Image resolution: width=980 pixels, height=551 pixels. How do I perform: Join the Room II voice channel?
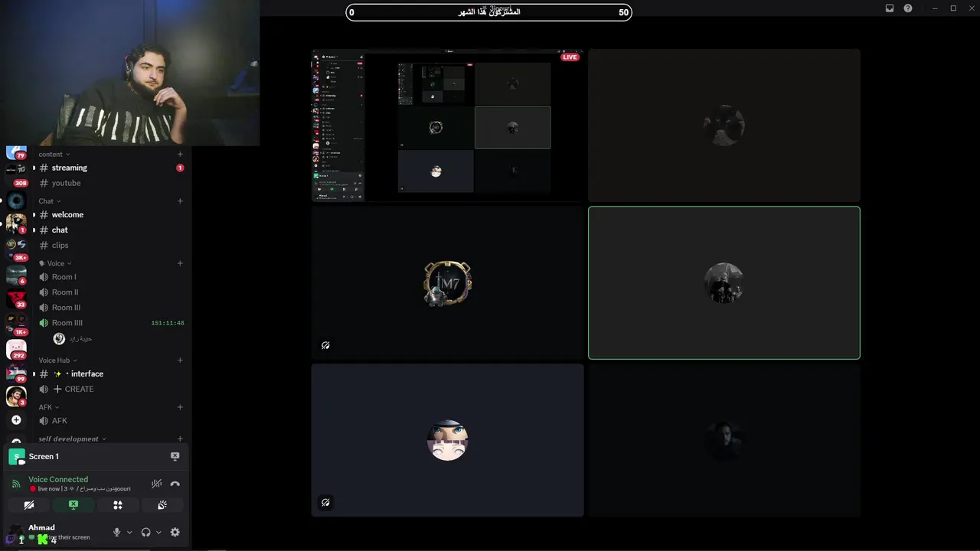[x=111, y=292]
